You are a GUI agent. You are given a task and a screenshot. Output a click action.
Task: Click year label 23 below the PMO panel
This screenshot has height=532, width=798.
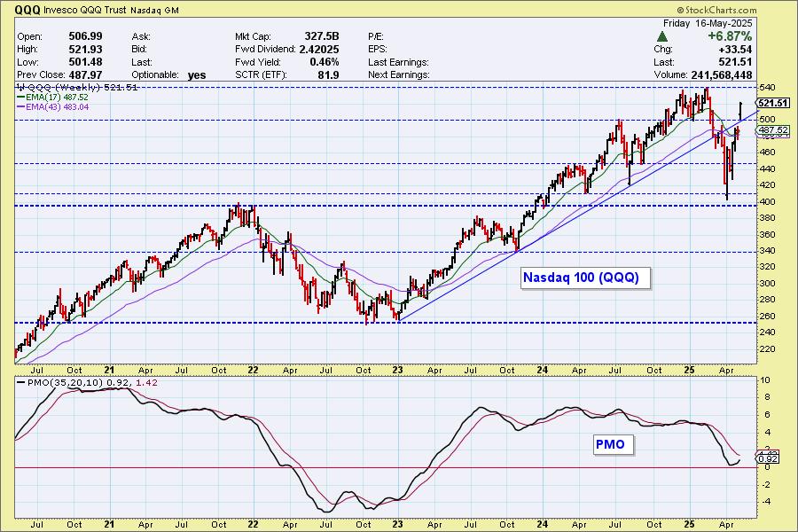[397, 524]
